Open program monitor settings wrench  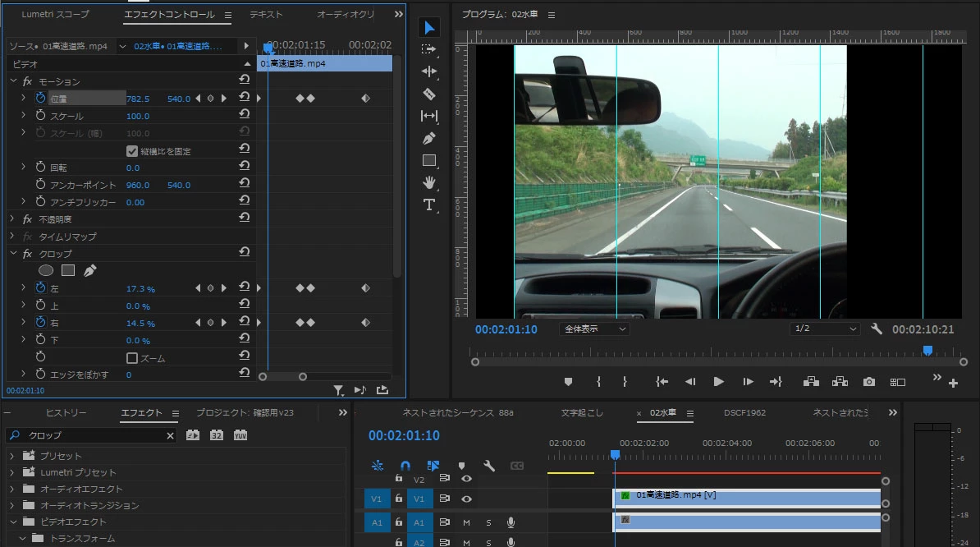tap(877, 329)
